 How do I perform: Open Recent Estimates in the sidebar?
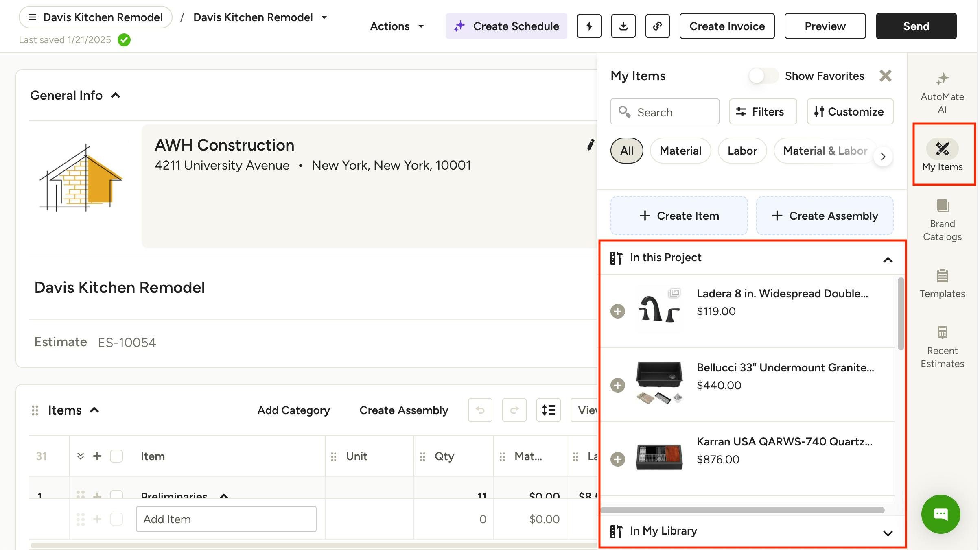[x=942, y=347]
